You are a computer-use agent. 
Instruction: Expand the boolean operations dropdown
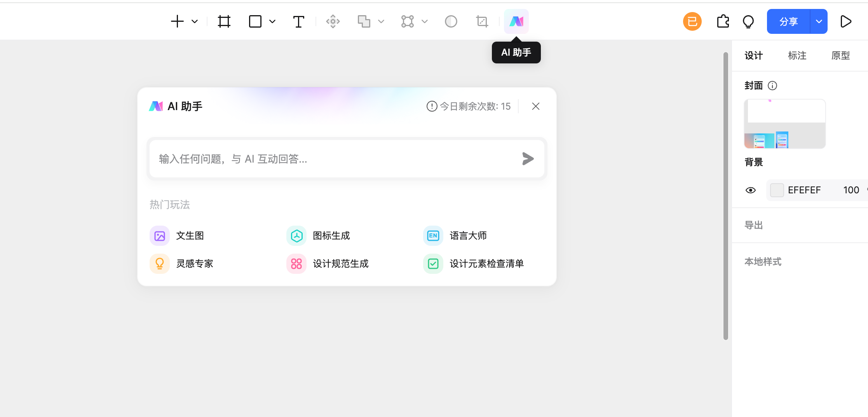point(381,21)
